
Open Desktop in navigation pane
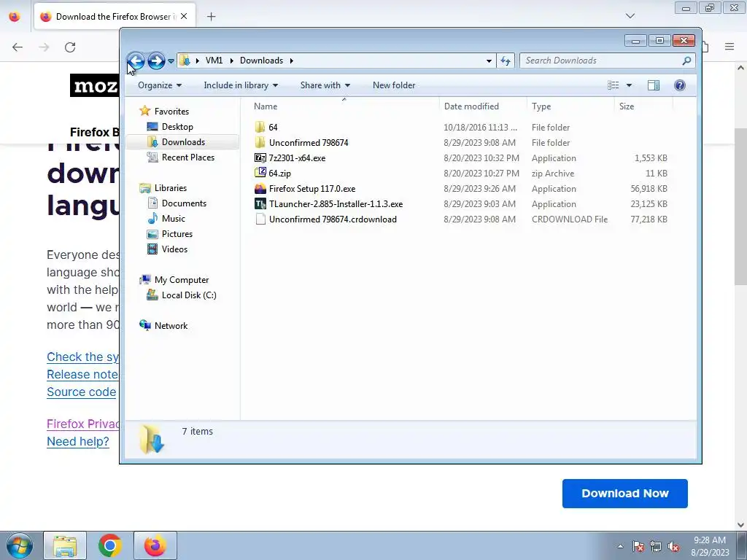tap(177, 127)
